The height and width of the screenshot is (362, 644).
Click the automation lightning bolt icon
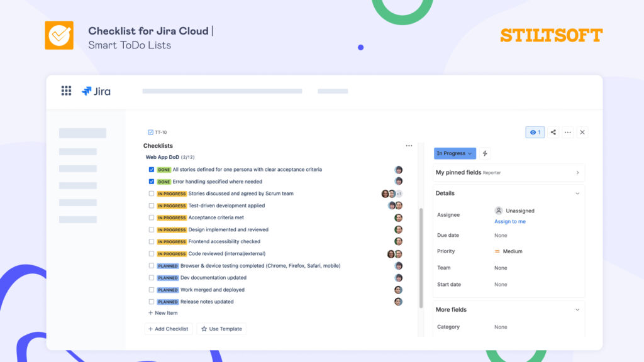coord(484,153)
